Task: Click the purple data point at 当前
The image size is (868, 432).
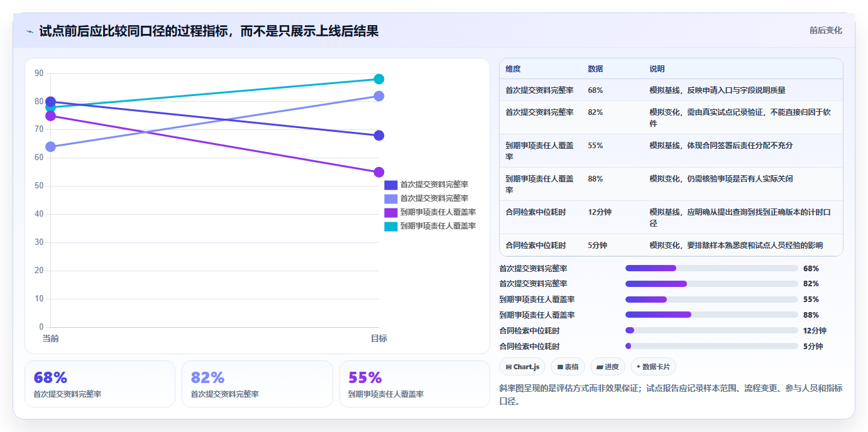Action: (50, 116)
